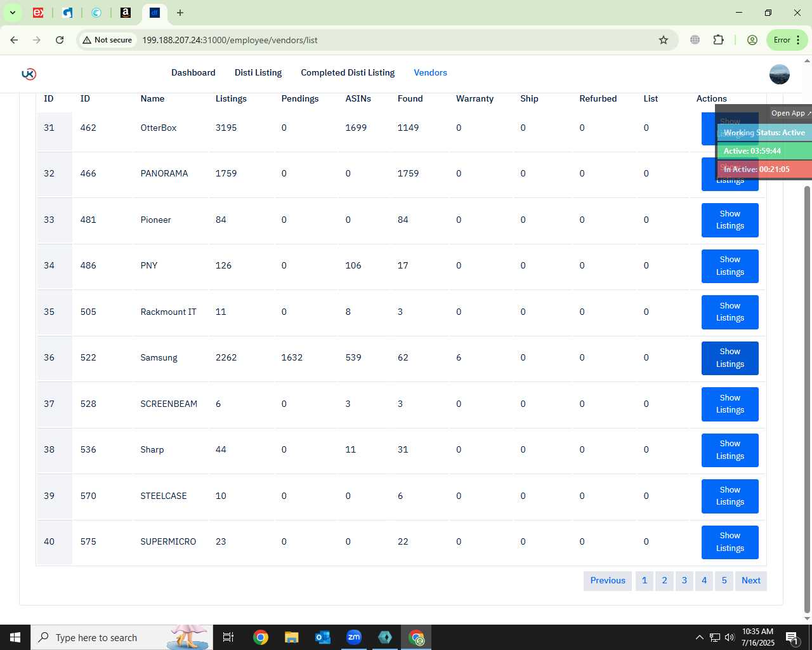Click the page vertical scrollbar
Image resolution: width=812 pixels, height=650 pixels.
[x=807, y=400]
